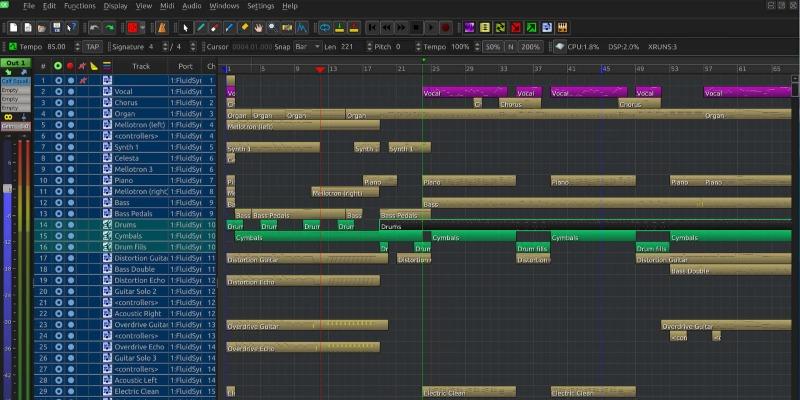Set tempo scaling to 200%
Image resolution: width=800 pixels, height=400 pixels.
tap(531, 47)
